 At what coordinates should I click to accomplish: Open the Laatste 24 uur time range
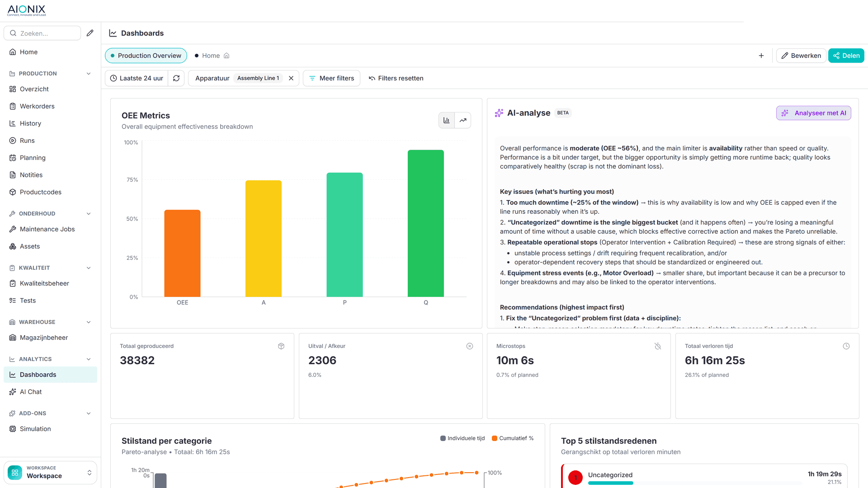coord(137,78)
